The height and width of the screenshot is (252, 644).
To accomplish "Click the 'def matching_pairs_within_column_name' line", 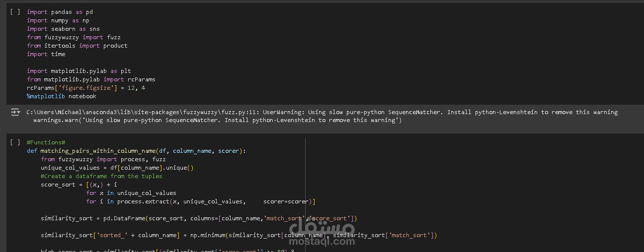I will click(136, 151).
